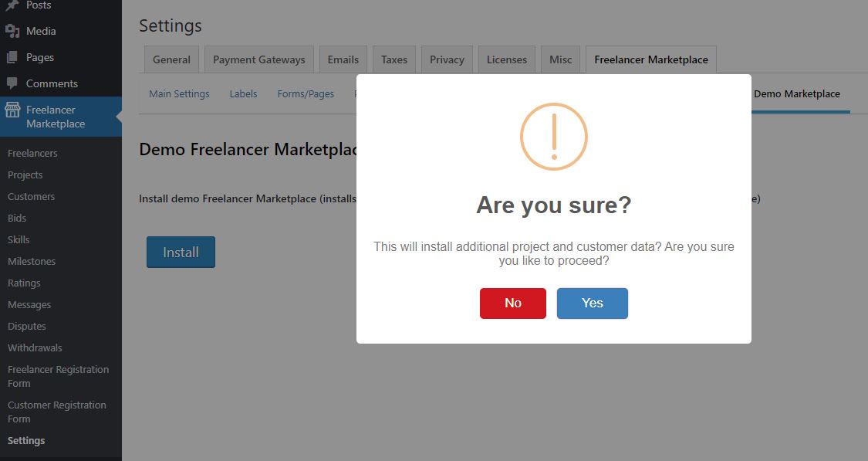The width and height of the screenshot is (868, 461).
Task: Confirm install by clicking Yes
Action: pyautogui.click(x=592, y=303)
